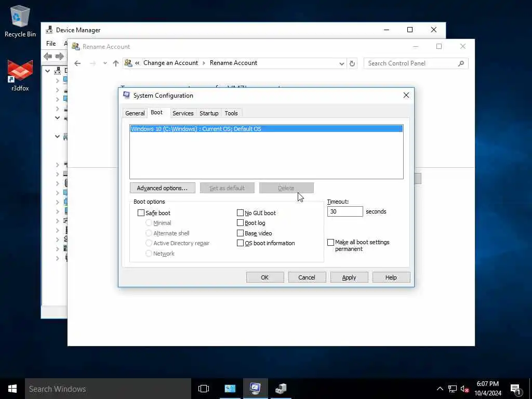
Task: Select the Boot tab
Action: point(156,112)
